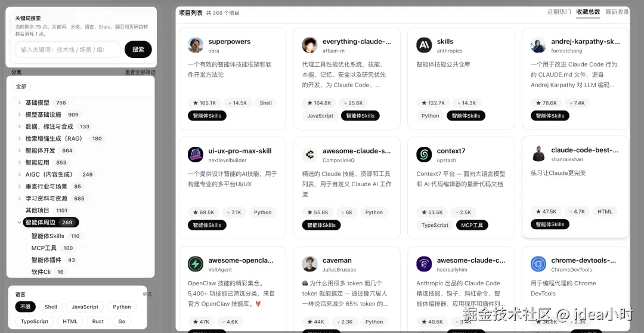Click the 164.8K stars badge
The height and width of the screenshot is (333, 644).
[318, 103]
